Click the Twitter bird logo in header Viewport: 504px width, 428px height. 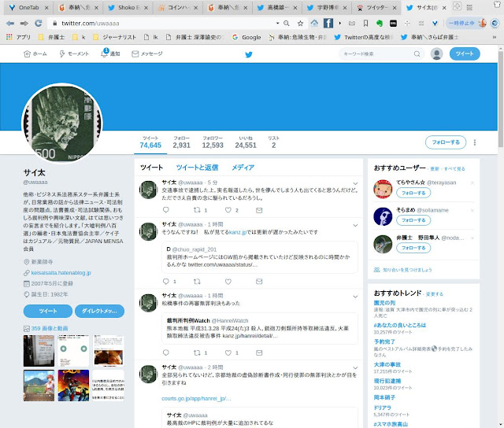[249, 54]
